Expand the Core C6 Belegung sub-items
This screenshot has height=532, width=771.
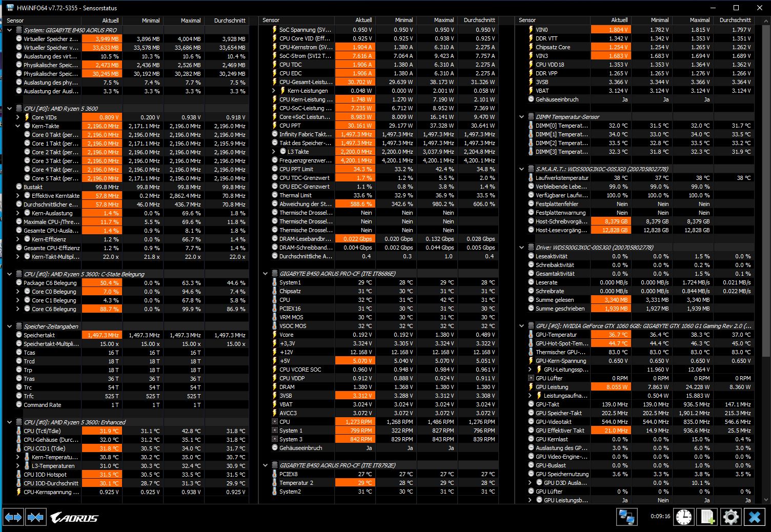click(17, 309)
